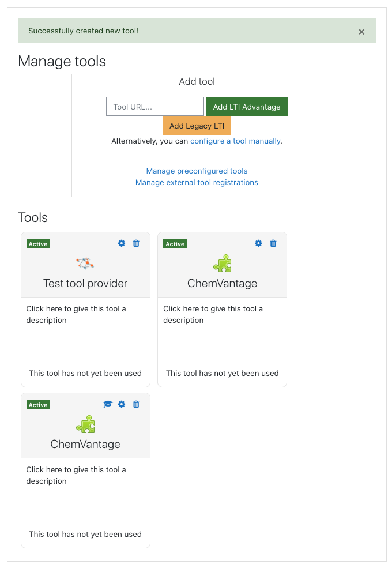Open settings gear for Test tool provider

122,243
